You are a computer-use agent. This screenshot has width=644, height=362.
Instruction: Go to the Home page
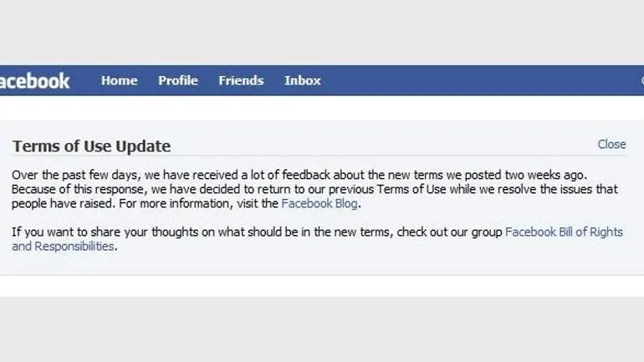(x=119, y=81)
